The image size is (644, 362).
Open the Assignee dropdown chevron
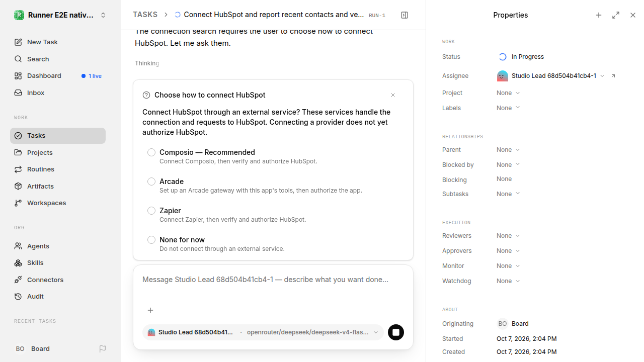coord(602,76)
